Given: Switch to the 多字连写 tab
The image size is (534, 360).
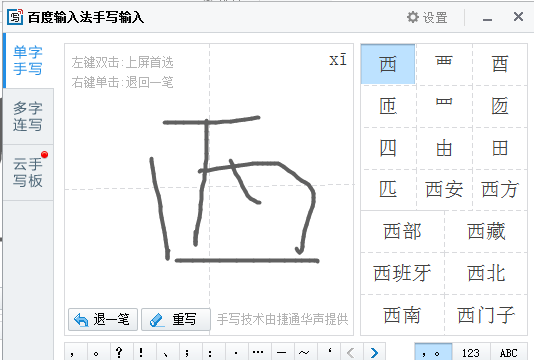Looking at the screenshot, I should pos(28,116).
